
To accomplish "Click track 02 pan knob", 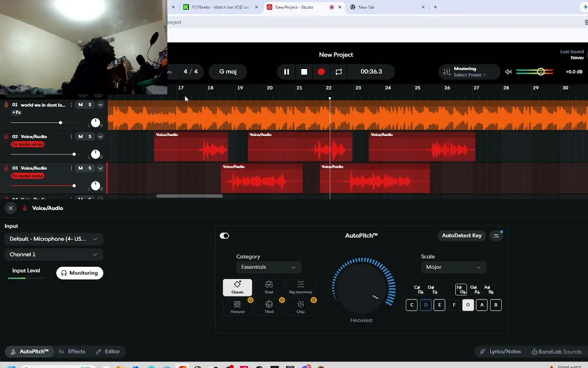I will point(95,154).
